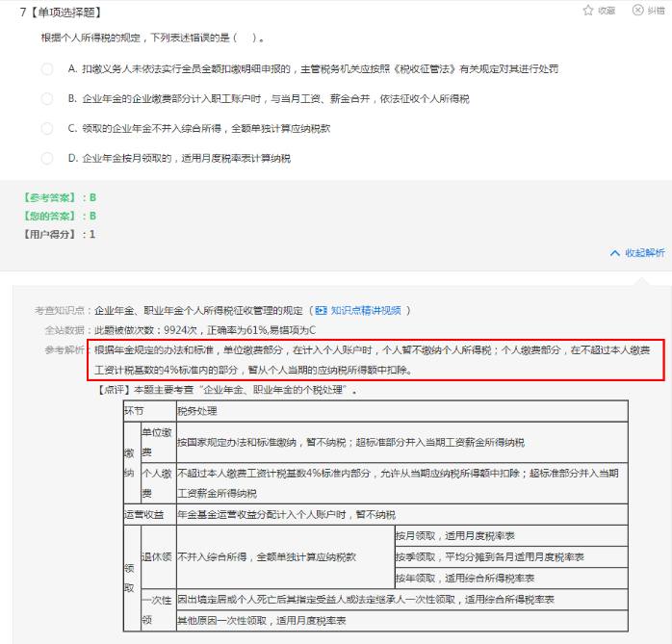
Task: Open the 知识点精讲视频 link
Action: point(366,310)
